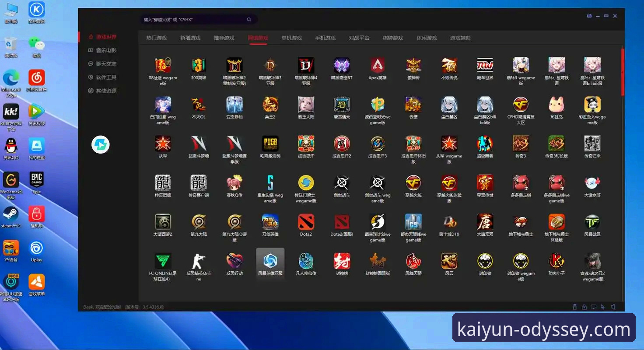
Task: Launch 刀剑英雄 game
Action: 270,222
